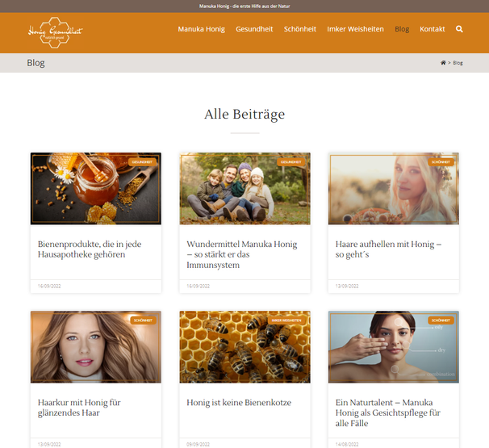Select the Blog navigation item

(x=402, y=29)
